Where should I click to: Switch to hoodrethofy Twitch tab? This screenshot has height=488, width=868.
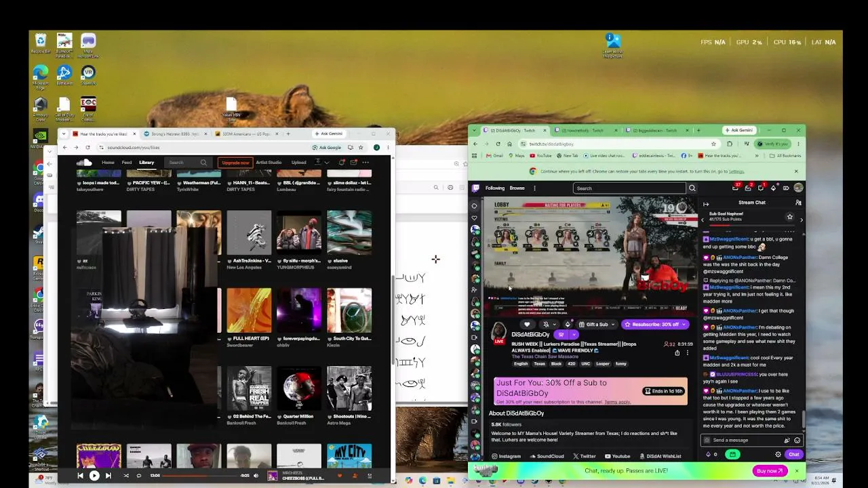point(585,130)
